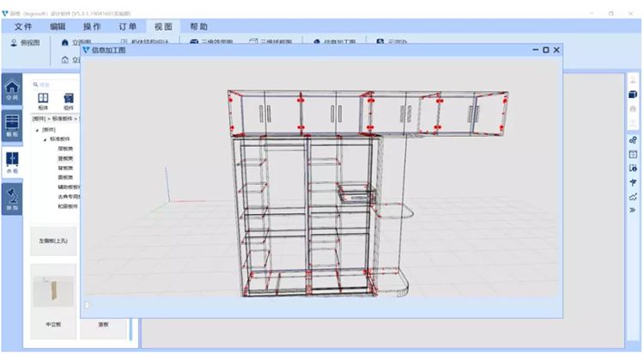Collapse the 标准板件 tree node
This screenshot has height=355, width=644.
tap(46, 139)
